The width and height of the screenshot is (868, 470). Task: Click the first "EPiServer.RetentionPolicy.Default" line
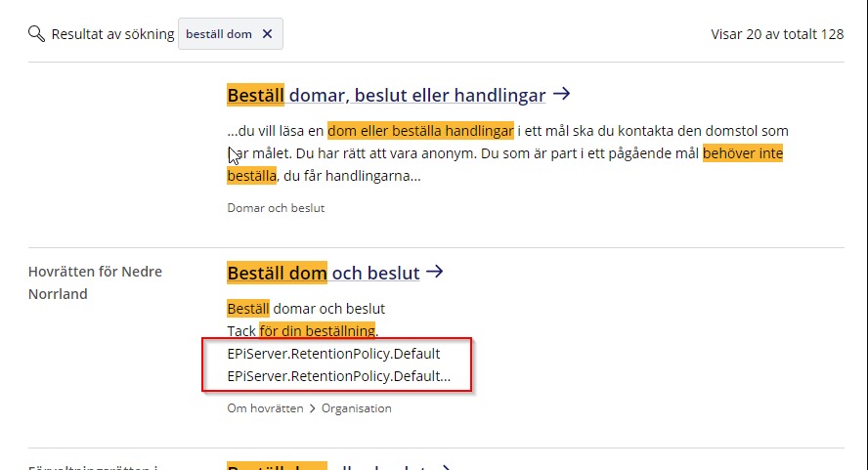coord(333,353)
